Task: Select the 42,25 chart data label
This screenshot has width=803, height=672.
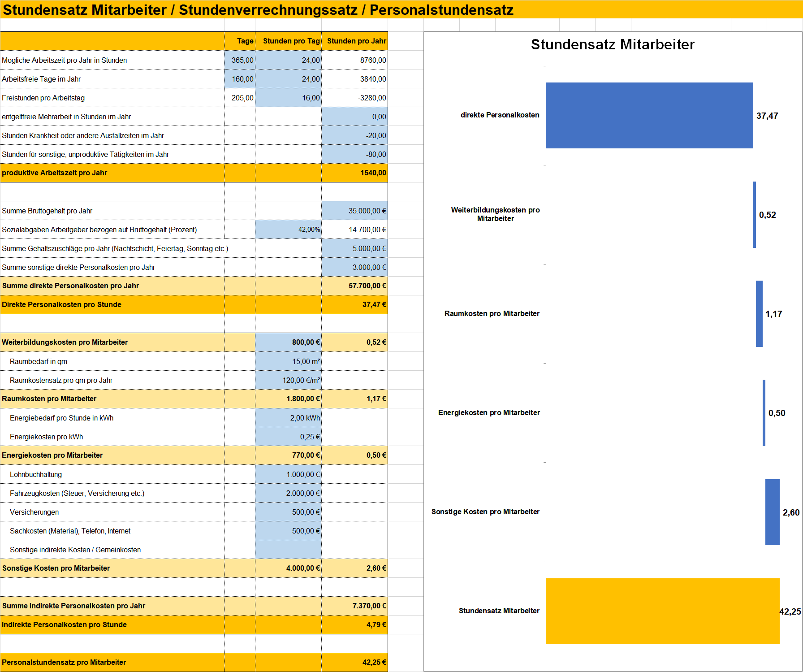Action: click(790, 611)
